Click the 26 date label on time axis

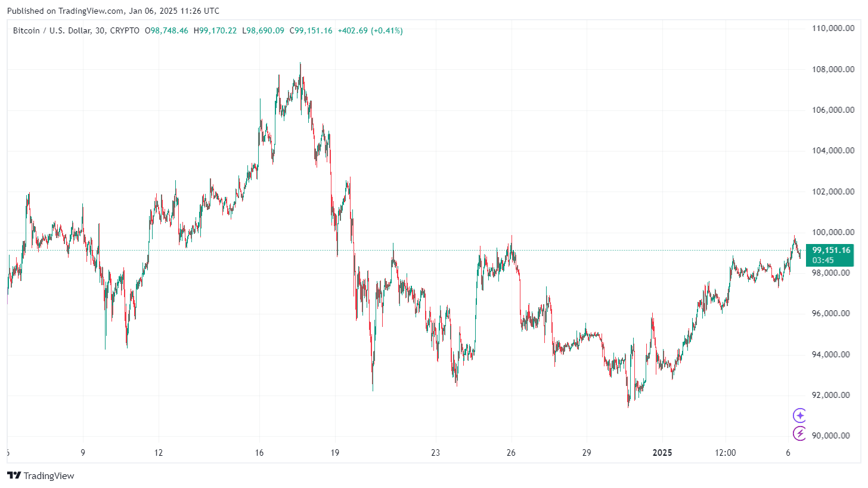511,453
